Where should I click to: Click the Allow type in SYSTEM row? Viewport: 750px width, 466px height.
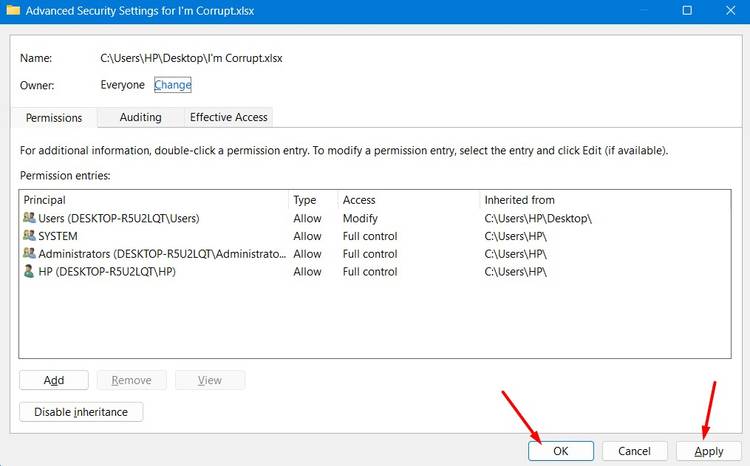coord(307,236)
